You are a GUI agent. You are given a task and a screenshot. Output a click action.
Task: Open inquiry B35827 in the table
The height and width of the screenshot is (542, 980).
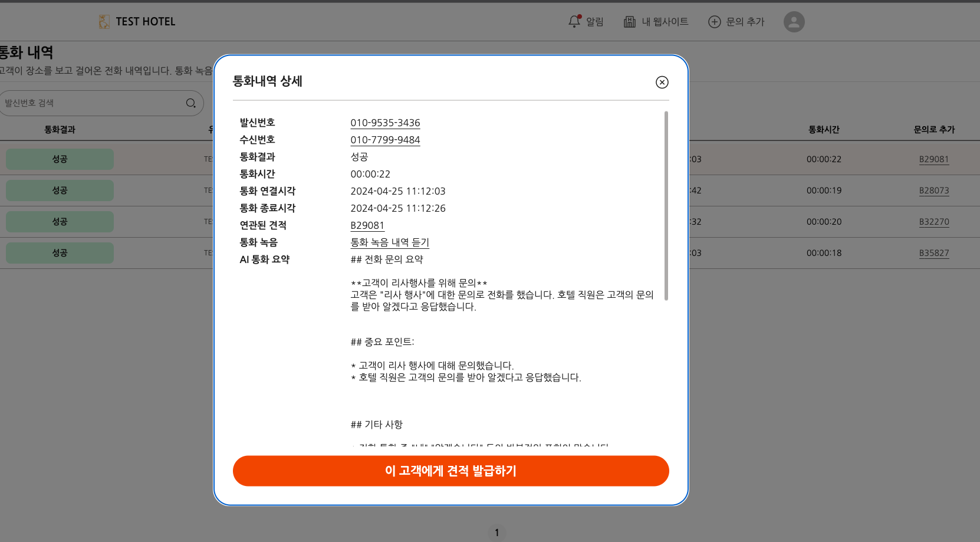pyautogui.click(x=933, y=253)
